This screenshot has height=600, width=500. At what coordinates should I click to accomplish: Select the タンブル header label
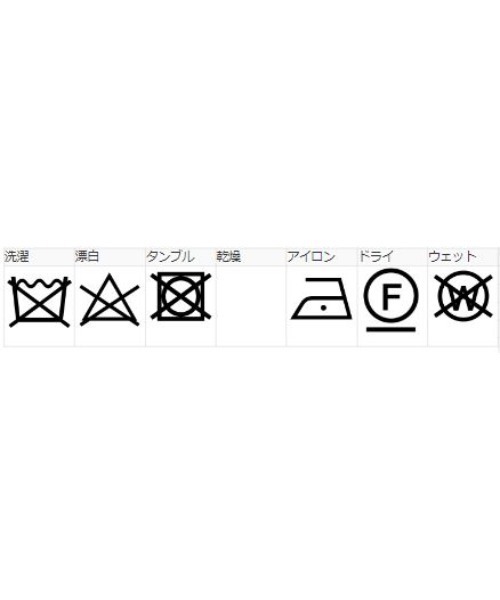171,256
